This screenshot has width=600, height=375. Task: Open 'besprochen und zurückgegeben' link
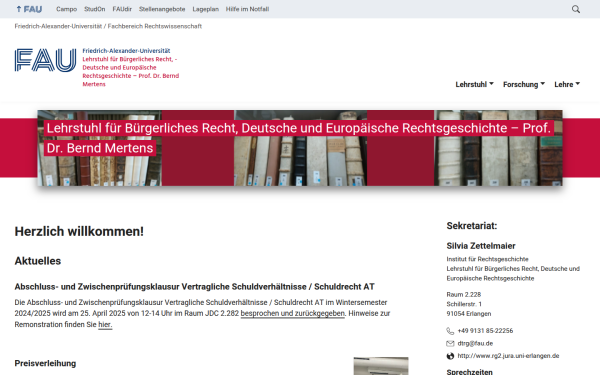293,313
